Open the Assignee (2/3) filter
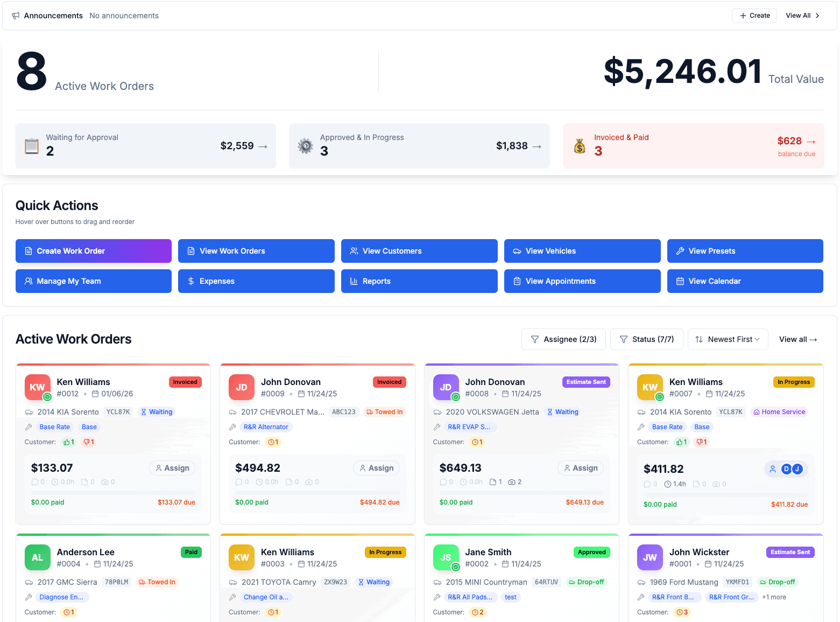 tap(563, 339)
